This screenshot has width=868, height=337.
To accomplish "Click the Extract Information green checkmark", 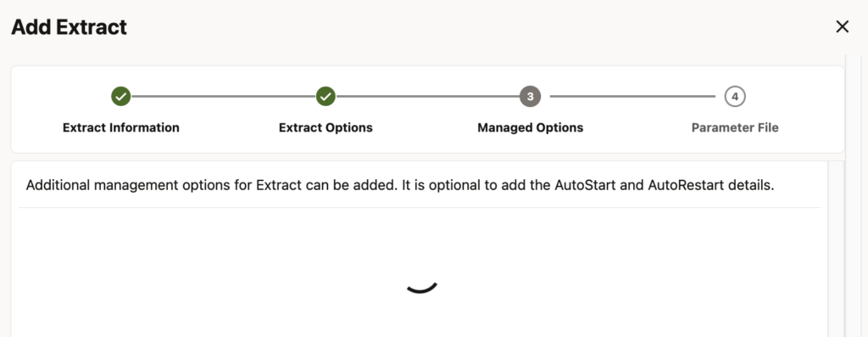I will coord(120,97).
